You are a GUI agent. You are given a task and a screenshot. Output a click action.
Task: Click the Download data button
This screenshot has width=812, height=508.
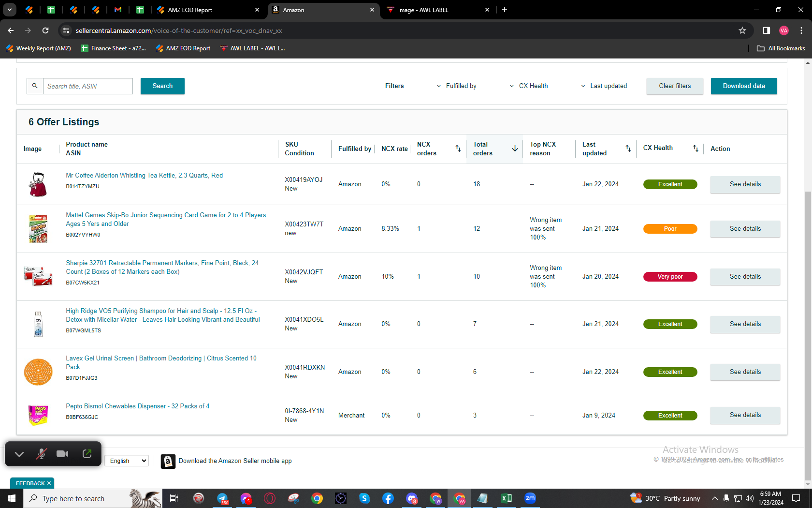click(x=744, y=86)
